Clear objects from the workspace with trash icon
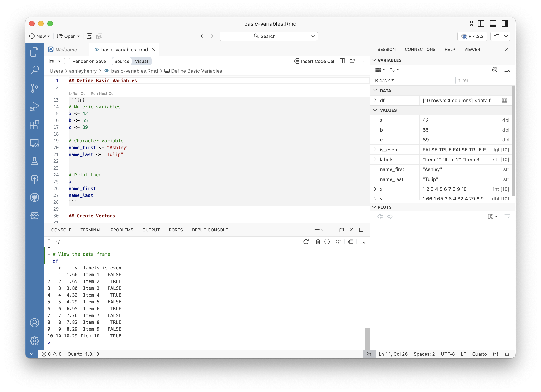 click(x=318, y=241)
